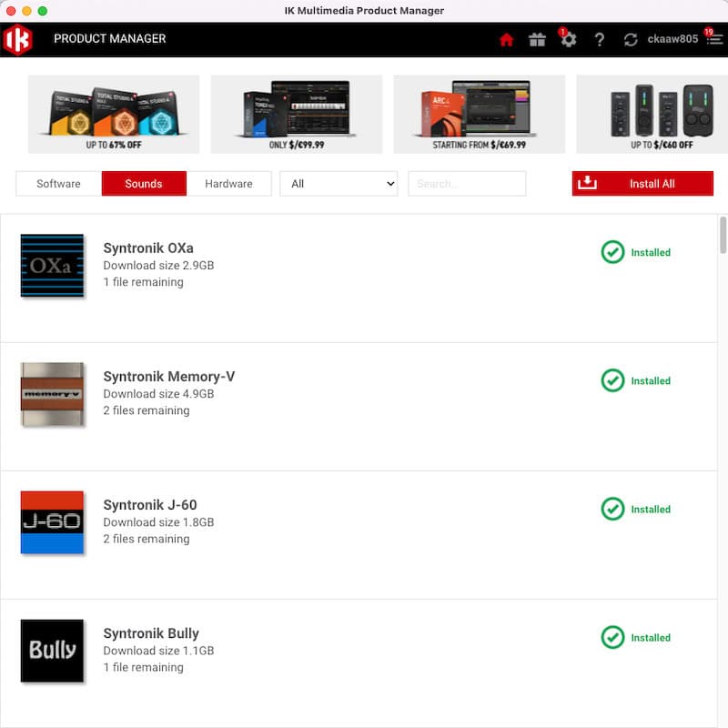Close the window with red button
The width and height of the screenshot is (728, 728).
(x=11, y=11)
